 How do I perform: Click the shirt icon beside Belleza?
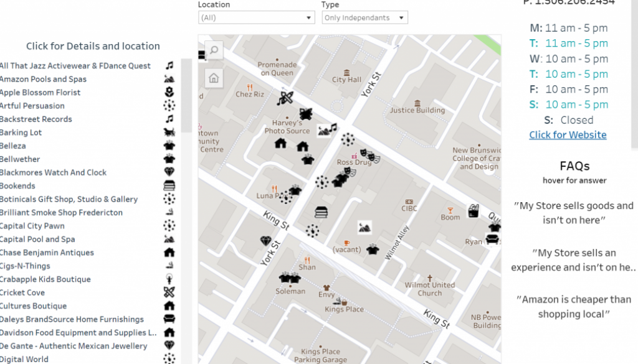click(x=169, y=146)
